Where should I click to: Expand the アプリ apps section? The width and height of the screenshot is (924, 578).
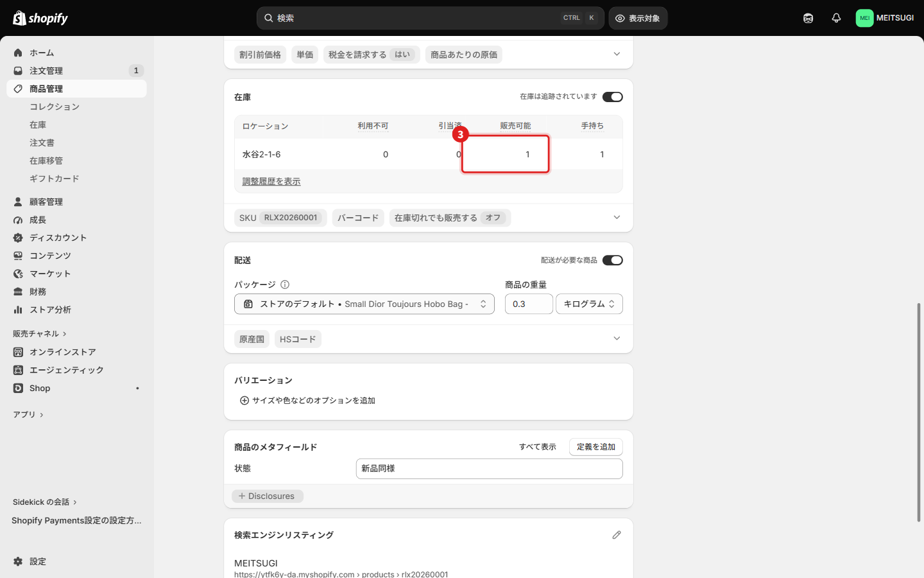(x=28, y=414)
